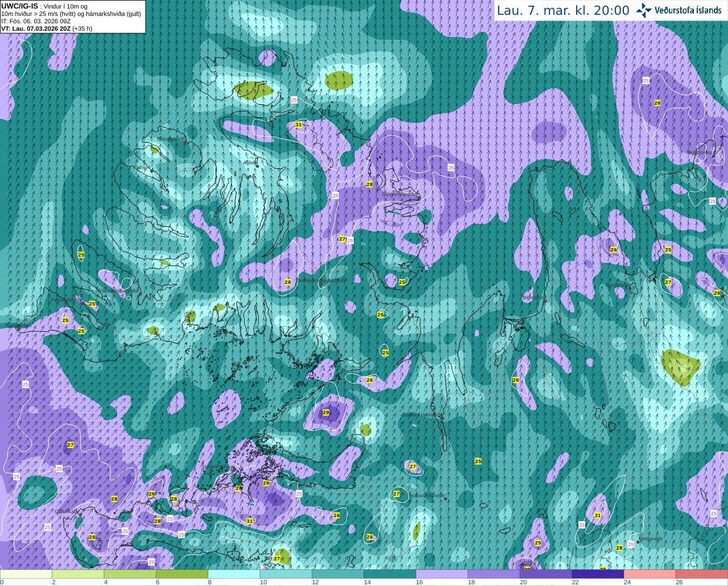The height and width of the screenshot is (586, 728).
Task: Click the Bjargtangar station marker
Action: pyautogui.click(x=18, y=329)
